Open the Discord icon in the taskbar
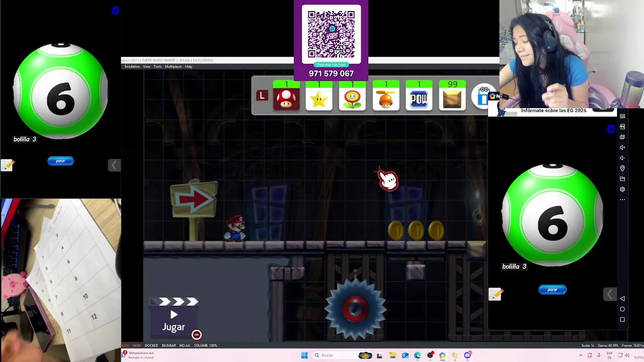The height and width of the screenshot is (362, 644). click(x=467, y=355)
